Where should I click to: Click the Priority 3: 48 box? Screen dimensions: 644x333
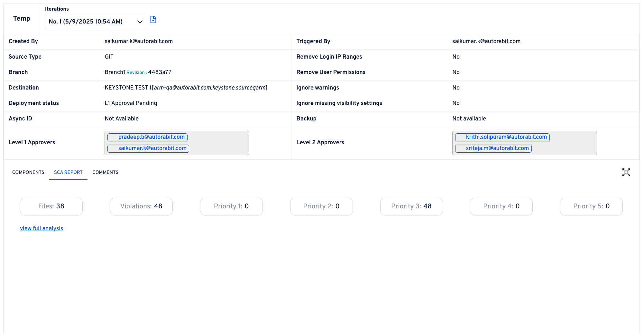[411, 206]
